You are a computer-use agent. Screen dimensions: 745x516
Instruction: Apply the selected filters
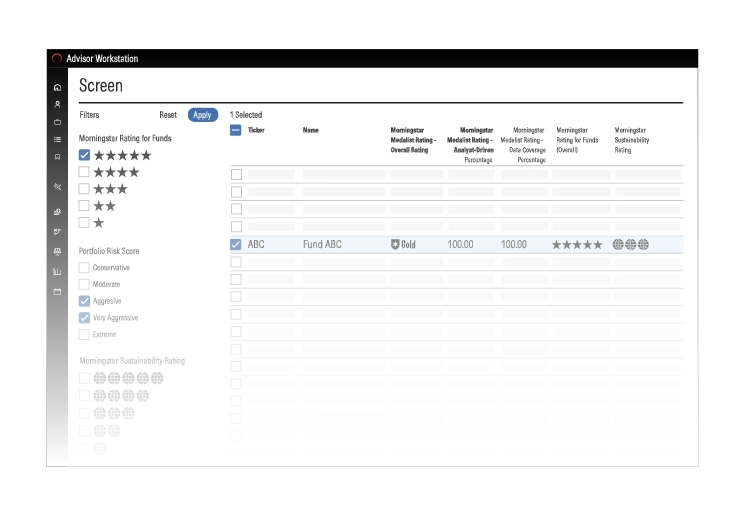(203, 115)
